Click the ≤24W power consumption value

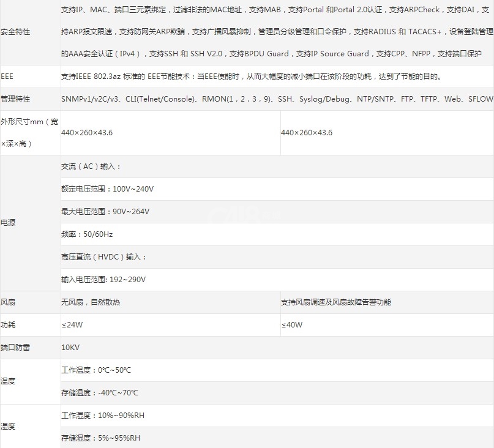72,325
